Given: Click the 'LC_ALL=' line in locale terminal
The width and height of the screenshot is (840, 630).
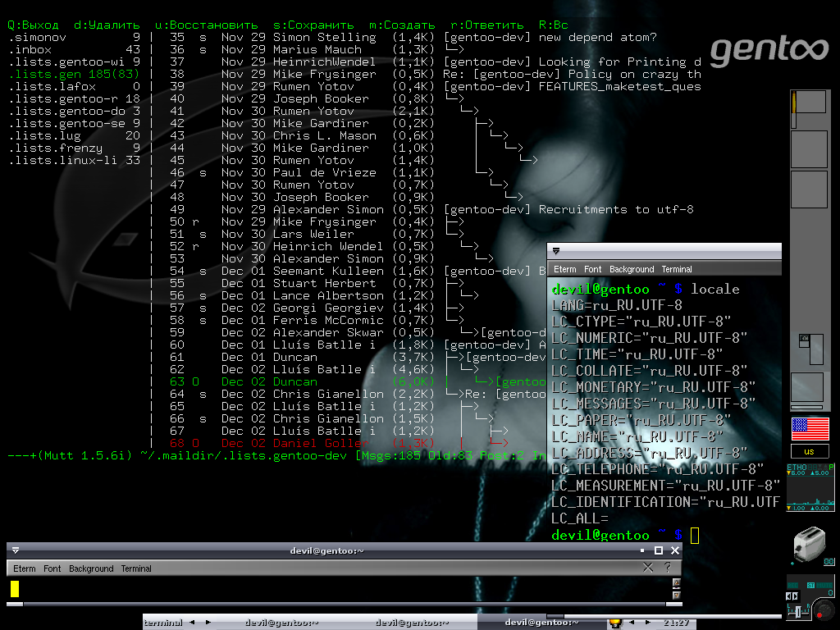Looking at the screenshot, I should point(580,518).
